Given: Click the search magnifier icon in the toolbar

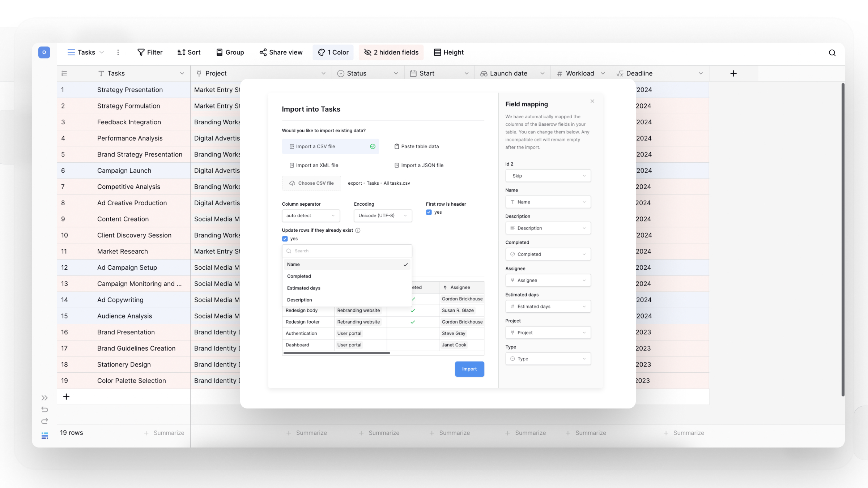Looking at the screenshot, I should click(832, 53).
